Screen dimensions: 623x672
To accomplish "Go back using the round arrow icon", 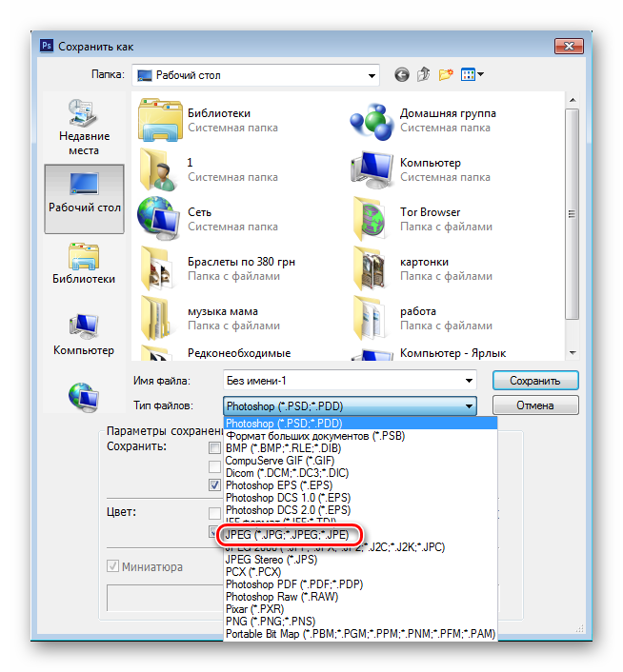I will point(401,75).
